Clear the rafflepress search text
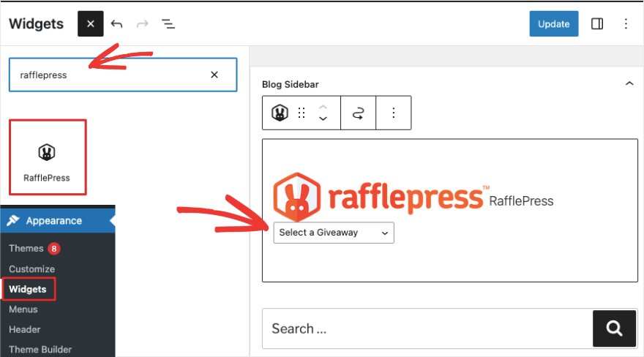 [x=214, y=75]
